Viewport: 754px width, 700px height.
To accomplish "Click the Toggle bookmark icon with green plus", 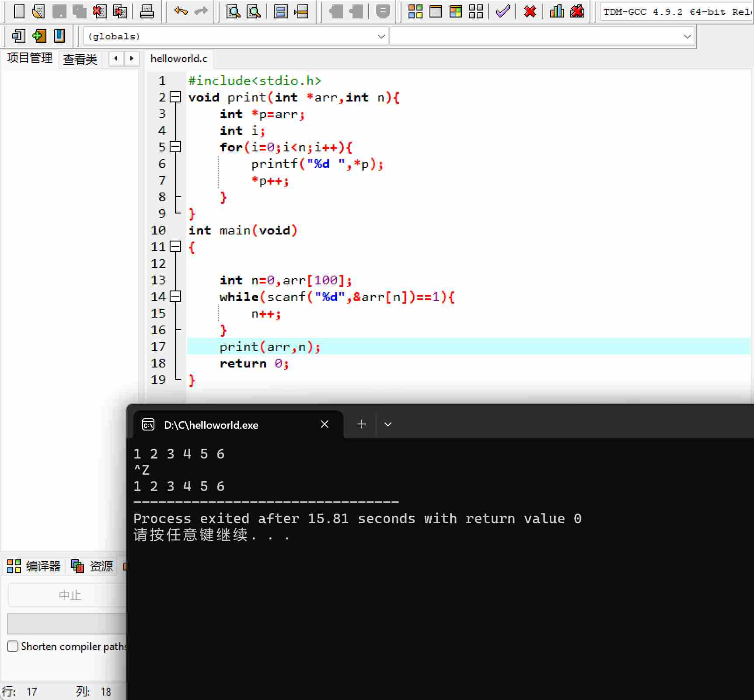I will (x=39, y=36).
